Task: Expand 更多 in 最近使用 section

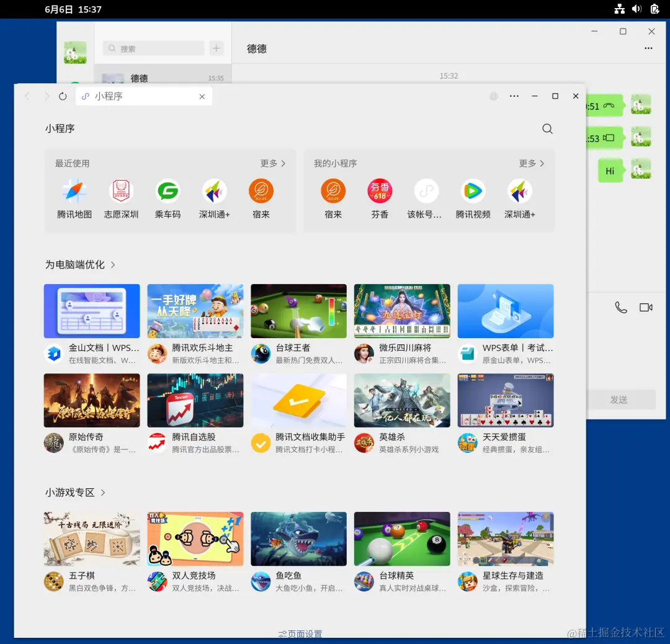Action: (x=273, y=163)
